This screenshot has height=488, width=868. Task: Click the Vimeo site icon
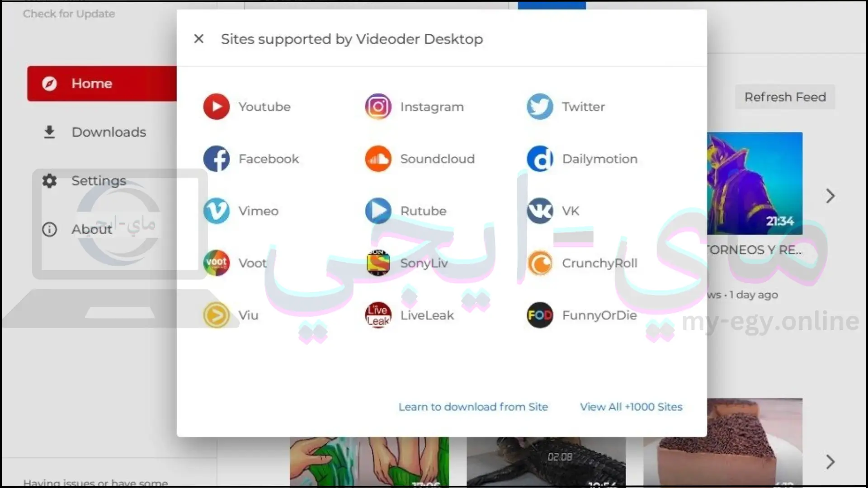(217, 210)
